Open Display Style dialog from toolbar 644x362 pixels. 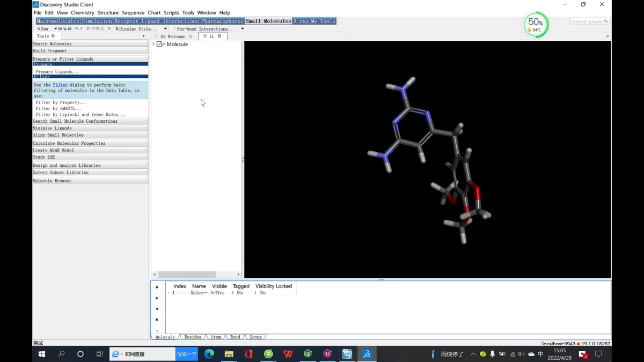136,29
